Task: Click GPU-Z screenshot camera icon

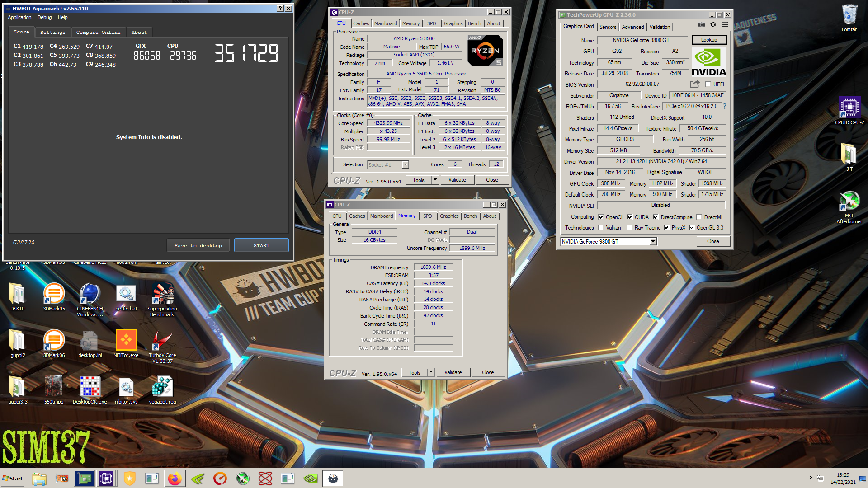Action: click(x=701, y=25)
